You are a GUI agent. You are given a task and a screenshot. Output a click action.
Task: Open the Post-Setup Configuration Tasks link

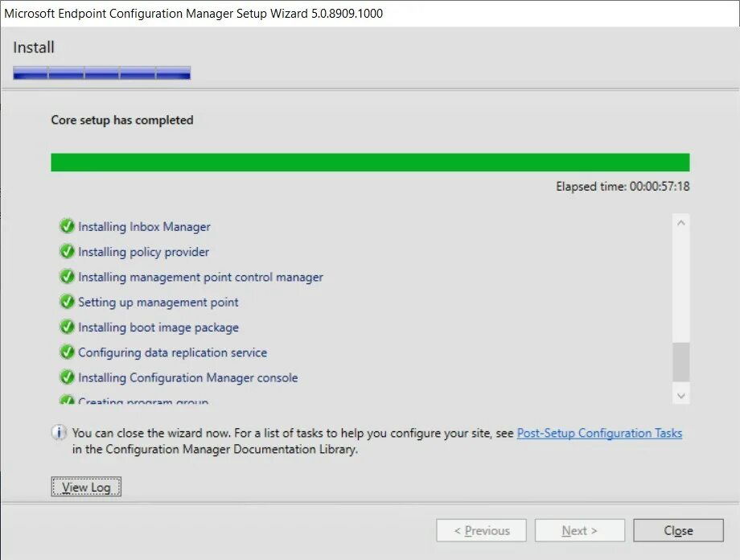[599, 433]
